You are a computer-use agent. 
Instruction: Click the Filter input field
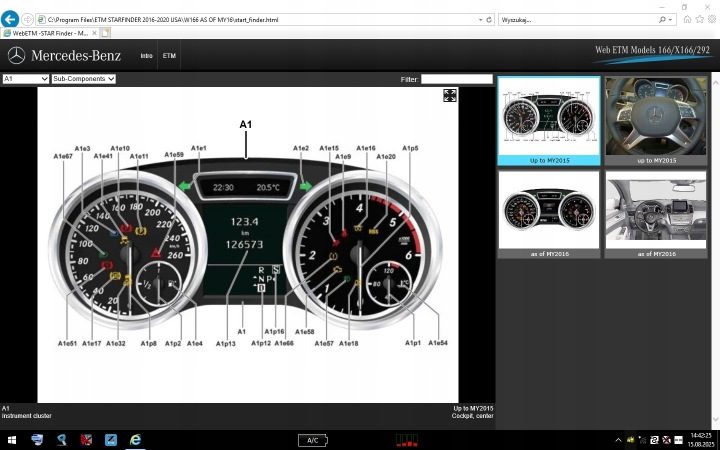click(457, 79)
